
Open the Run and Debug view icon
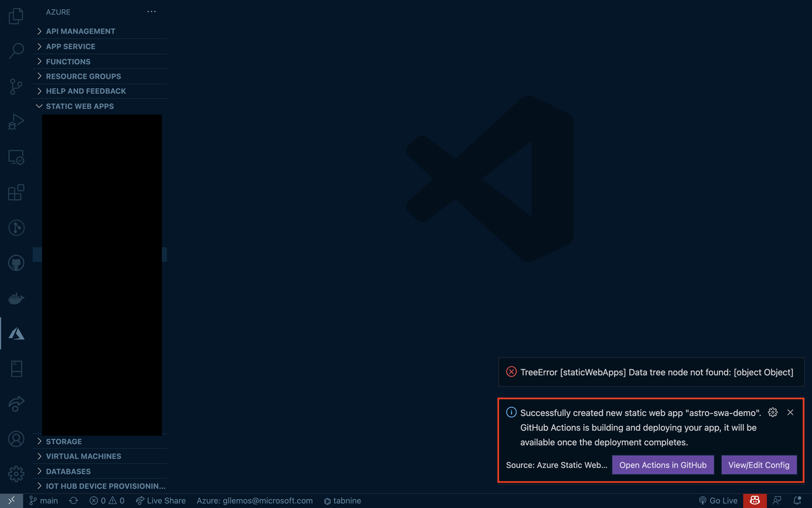click(x=16, y=121)
